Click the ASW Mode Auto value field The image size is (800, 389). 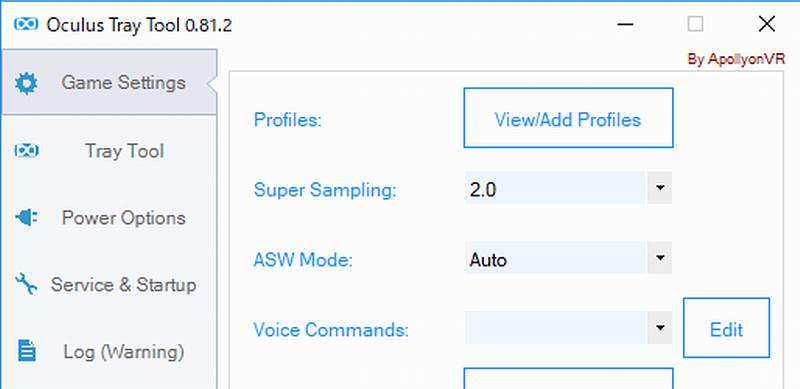click(x=555, y=257)
